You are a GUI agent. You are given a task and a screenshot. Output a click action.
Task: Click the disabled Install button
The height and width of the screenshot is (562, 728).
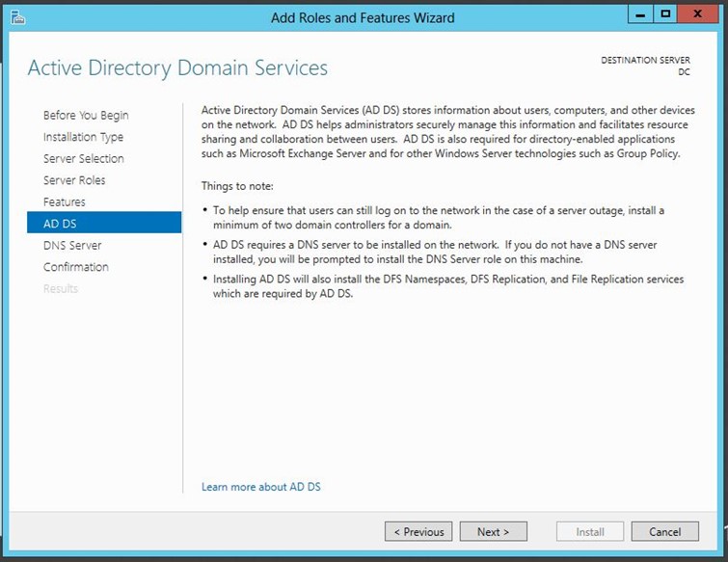590,531
